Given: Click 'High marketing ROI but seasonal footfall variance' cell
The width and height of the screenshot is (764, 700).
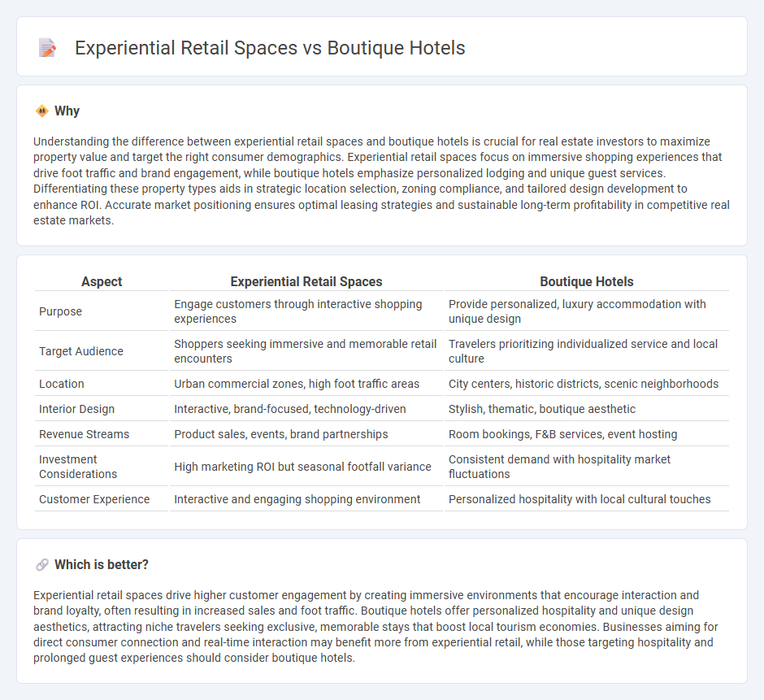Looking at the screenshot, I should [x=306, y=467].
